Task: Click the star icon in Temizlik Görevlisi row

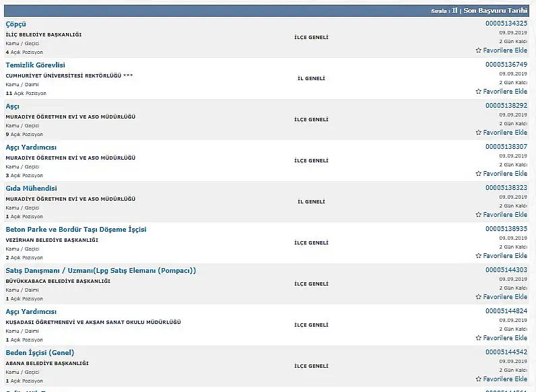Action: 479,92
